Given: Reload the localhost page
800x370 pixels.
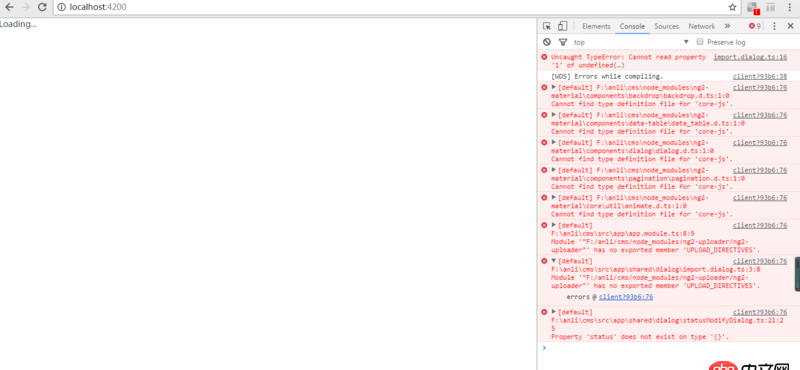Looking at the screenshot, I should click(x=42, y=7).
